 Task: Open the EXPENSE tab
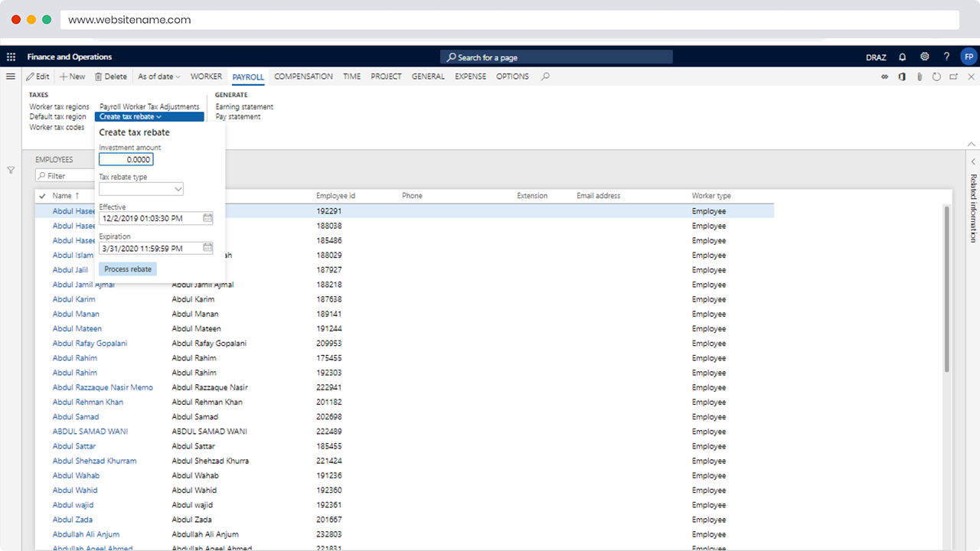[x=470, y=77]
